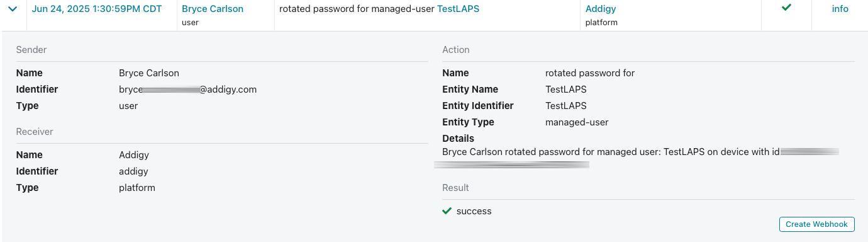Select the Action Name value rotated password for
The image size is (868, 242).
(590, 73)
